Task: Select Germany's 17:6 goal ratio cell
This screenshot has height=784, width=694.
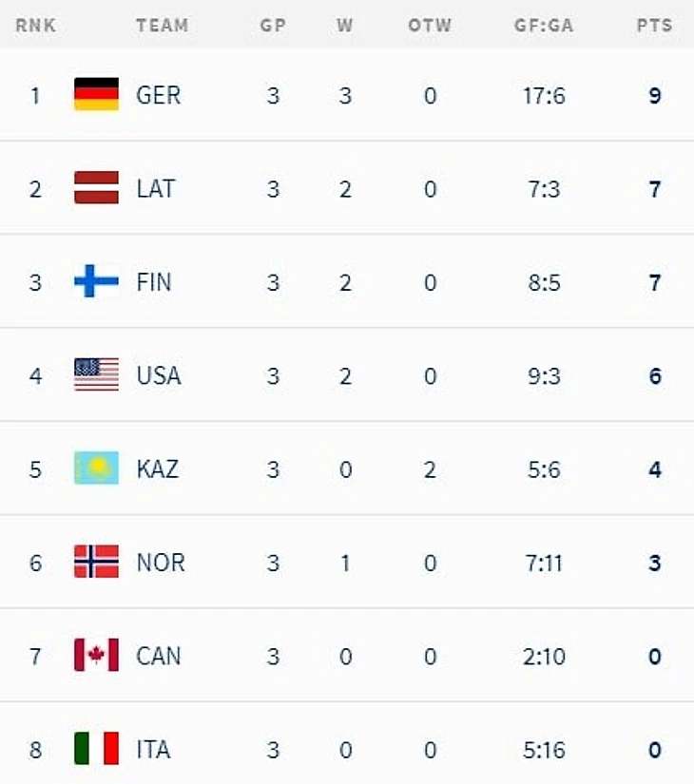Action: (x=544, y=95)
